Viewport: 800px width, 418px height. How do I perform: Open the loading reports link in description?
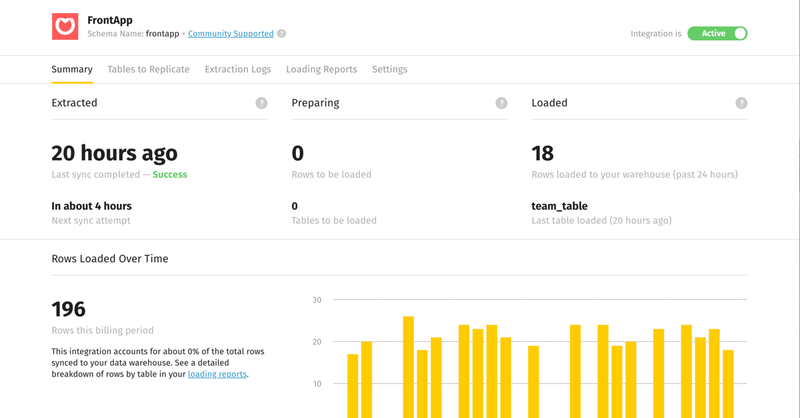point(217,374)
